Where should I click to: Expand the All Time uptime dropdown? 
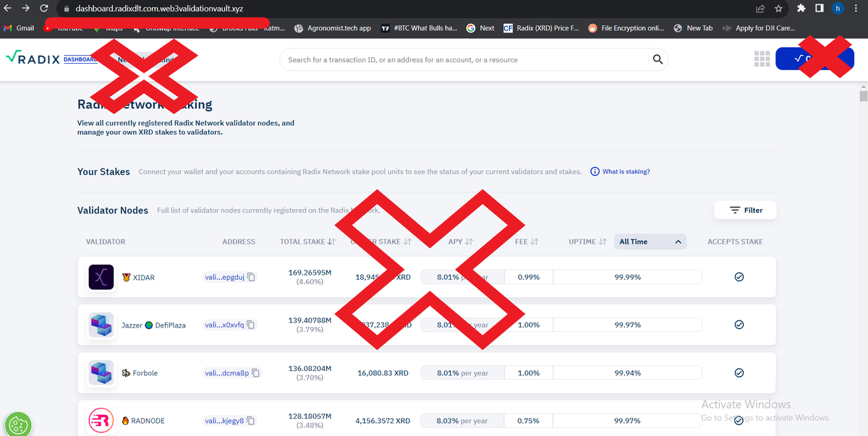point(650,241)
